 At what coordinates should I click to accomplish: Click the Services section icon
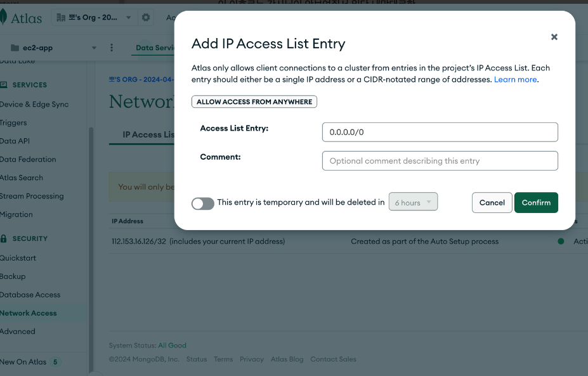point(4,85)
